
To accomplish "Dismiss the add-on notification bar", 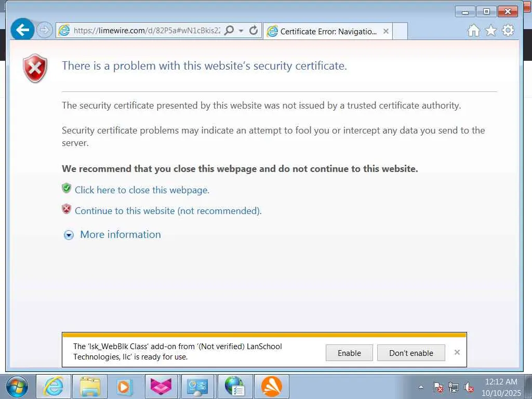I will (x=457, y=352).
